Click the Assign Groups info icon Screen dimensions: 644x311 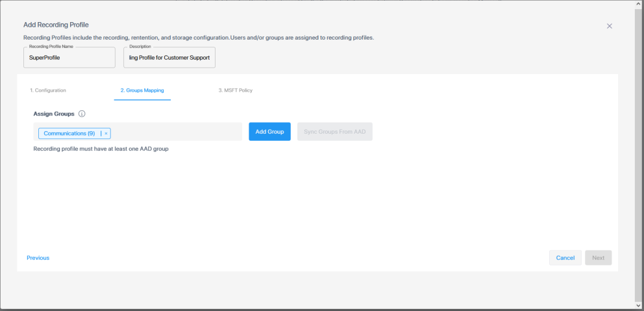point(82,114)
